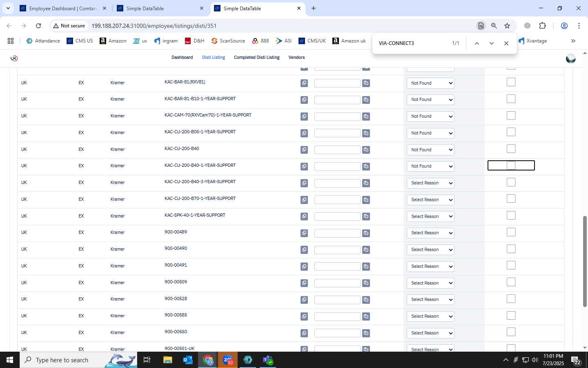Tick checkbox for 900-00528 row
The height and width of the screenshot is (368, 588).
point(511,299)
